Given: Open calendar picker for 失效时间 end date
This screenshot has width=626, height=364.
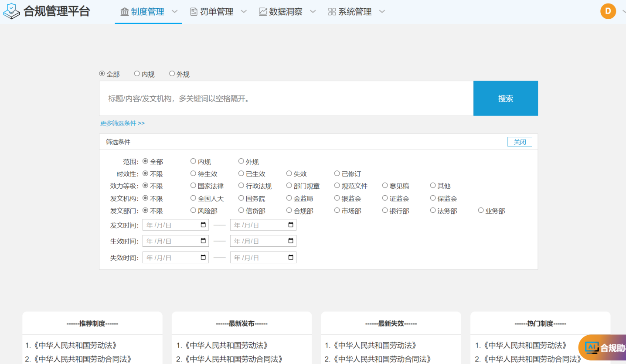Looking at the screenshot, I should pyautogui.click(x=291, y=258).
